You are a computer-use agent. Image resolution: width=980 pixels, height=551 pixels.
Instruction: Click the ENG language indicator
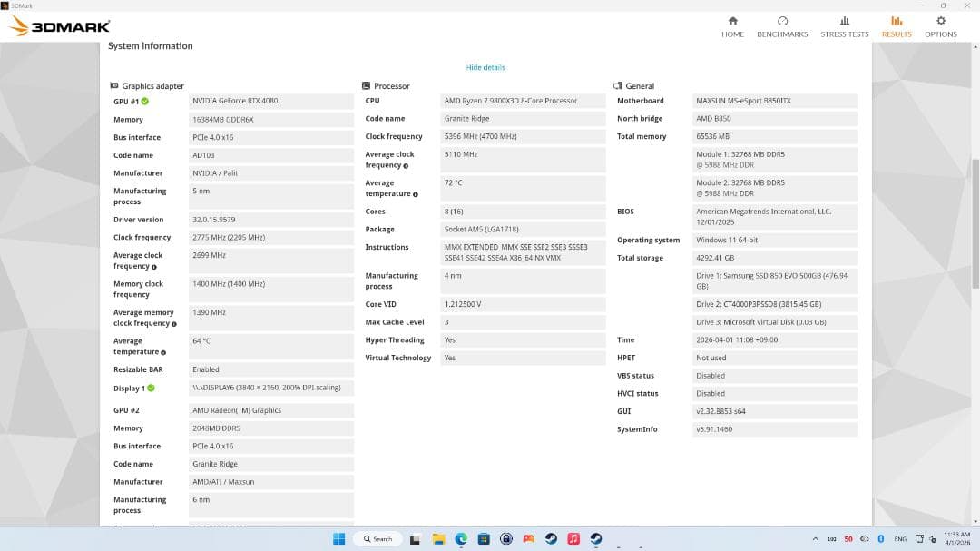tap(900, 539)
